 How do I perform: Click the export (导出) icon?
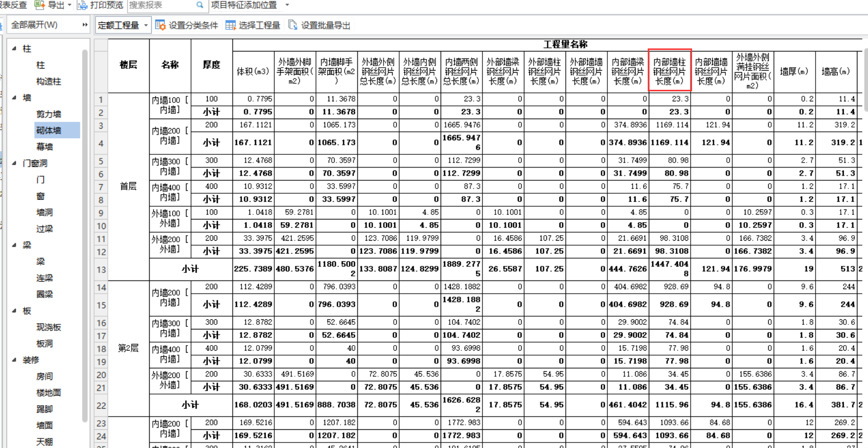(39, 5)
